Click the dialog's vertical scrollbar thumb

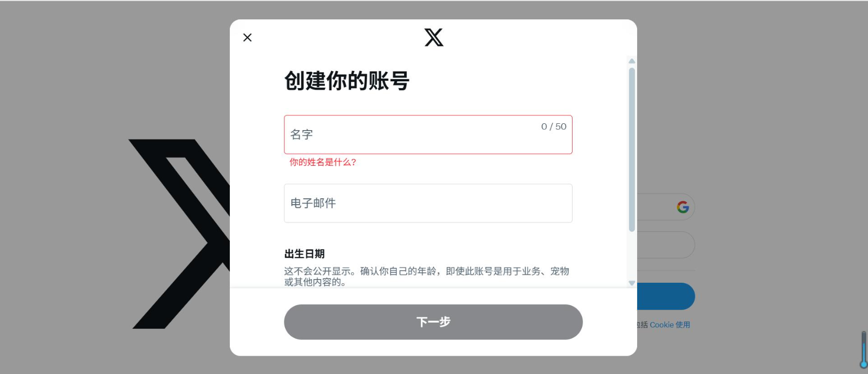coord(632,149)
